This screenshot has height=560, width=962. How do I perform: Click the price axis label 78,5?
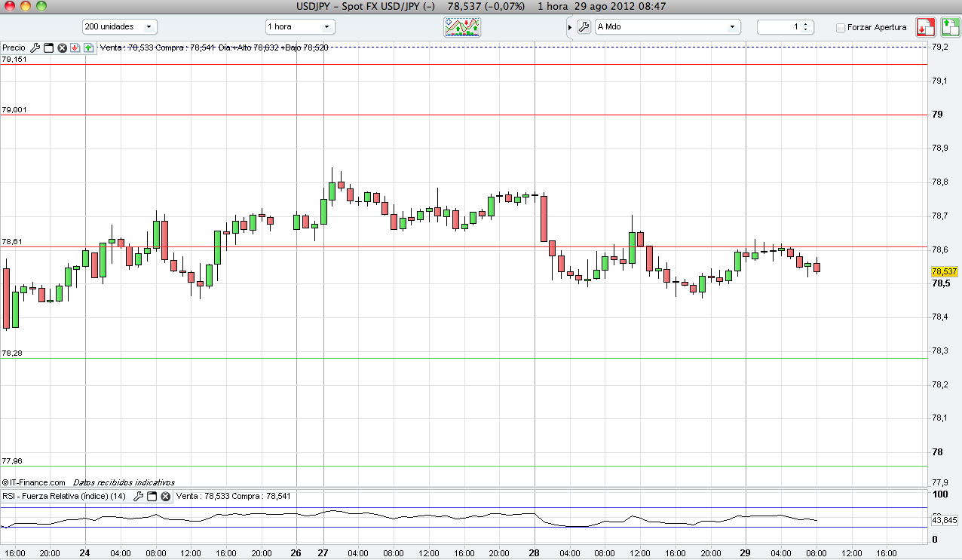940,283
